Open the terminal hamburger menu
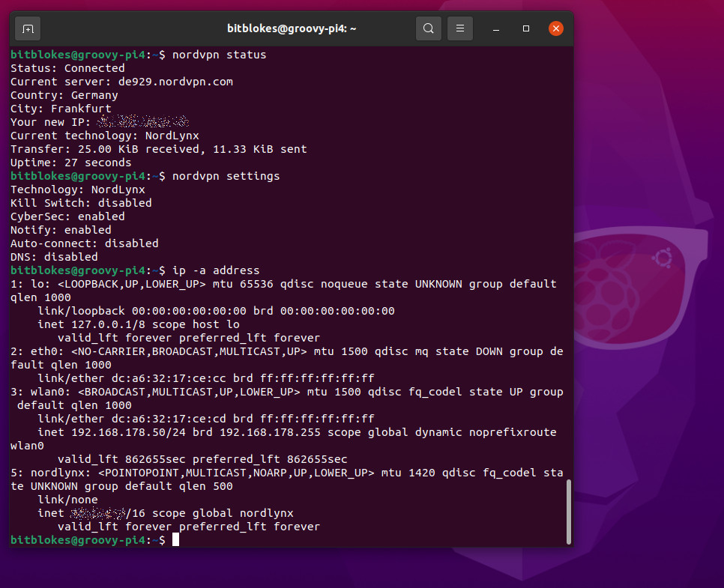 coord(460,28)
